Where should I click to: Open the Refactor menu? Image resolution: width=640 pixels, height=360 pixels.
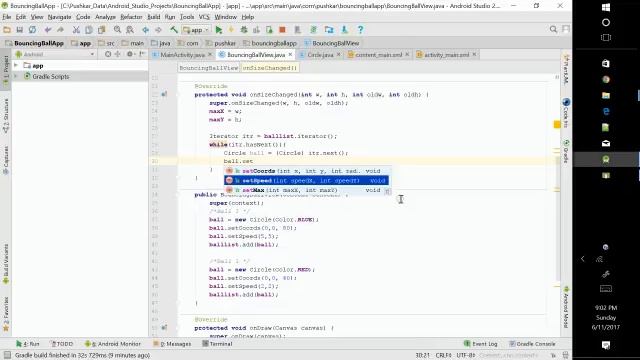tap(131, 17)
